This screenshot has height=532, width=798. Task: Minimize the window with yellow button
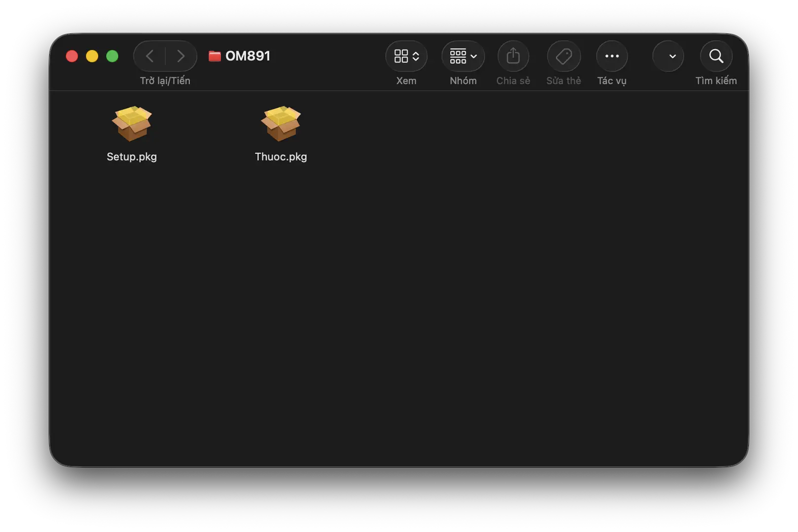(92, 56)
